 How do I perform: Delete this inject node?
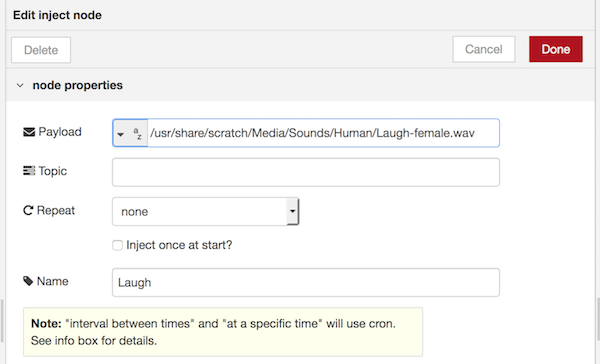[x=41, y=50]
